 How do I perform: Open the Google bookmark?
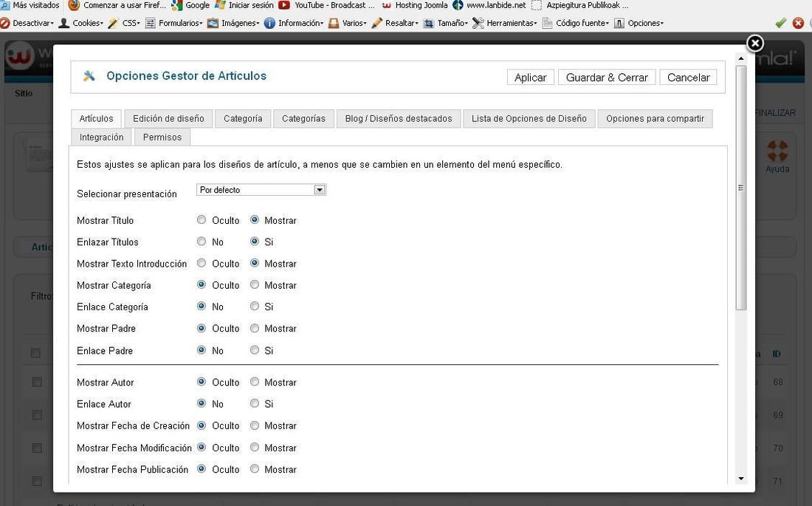[190, 5]
